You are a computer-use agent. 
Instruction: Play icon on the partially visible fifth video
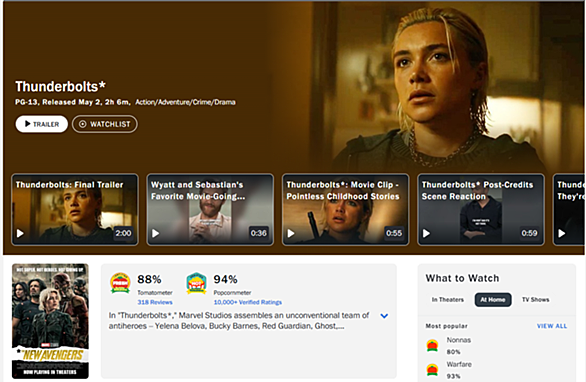click(561, 233)
